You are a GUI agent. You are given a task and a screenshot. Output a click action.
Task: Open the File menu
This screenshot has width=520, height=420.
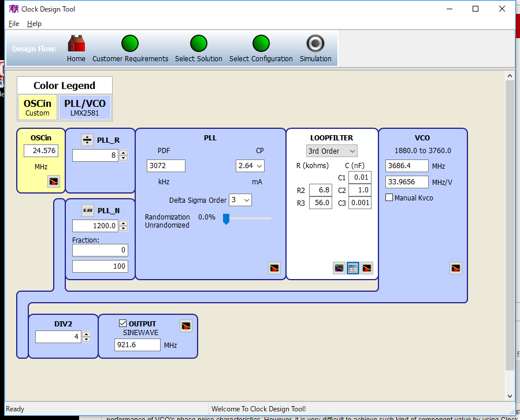pos(13,24)
